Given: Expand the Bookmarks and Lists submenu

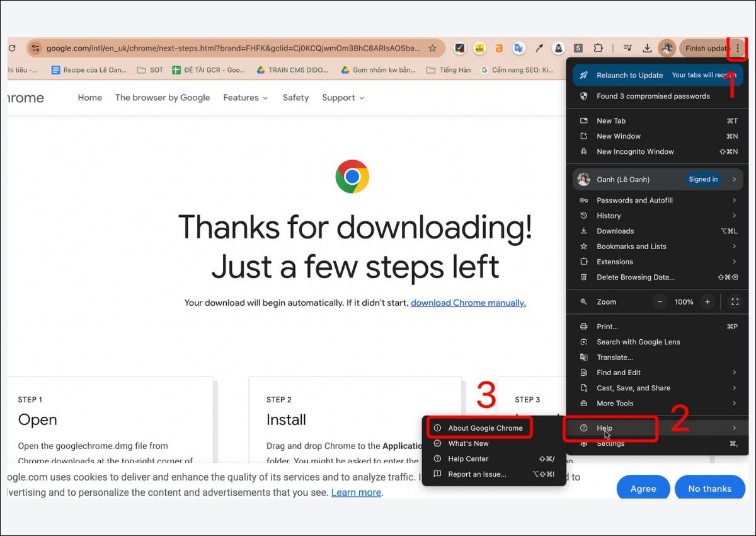Looking at the screenshot, I should [x=658, y=247].
